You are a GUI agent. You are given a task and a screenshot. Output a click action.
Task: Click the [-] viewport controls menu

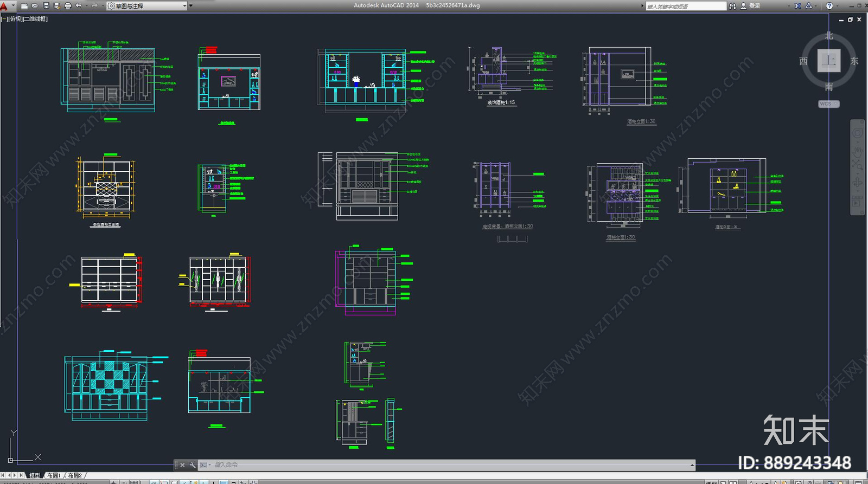[x=4, y=19]
